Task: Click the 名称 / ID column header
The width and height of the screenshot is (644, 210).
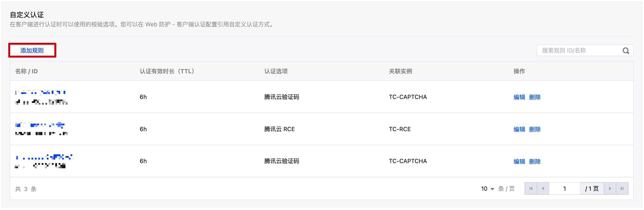Action: [x=26, y=71]
